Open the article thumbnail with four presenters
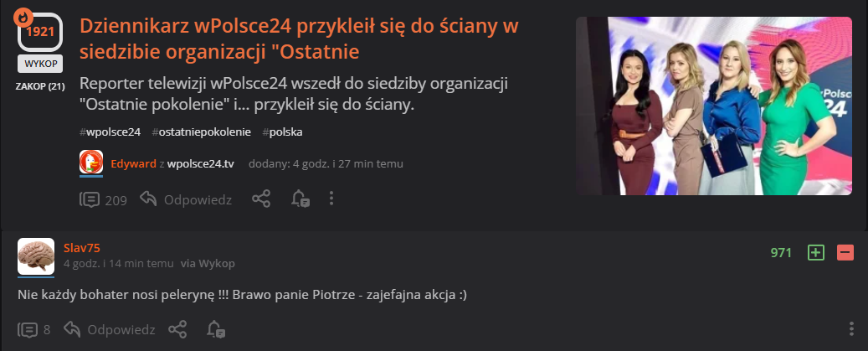The width and height of the screenshot is (868, 351). (713, 106)
